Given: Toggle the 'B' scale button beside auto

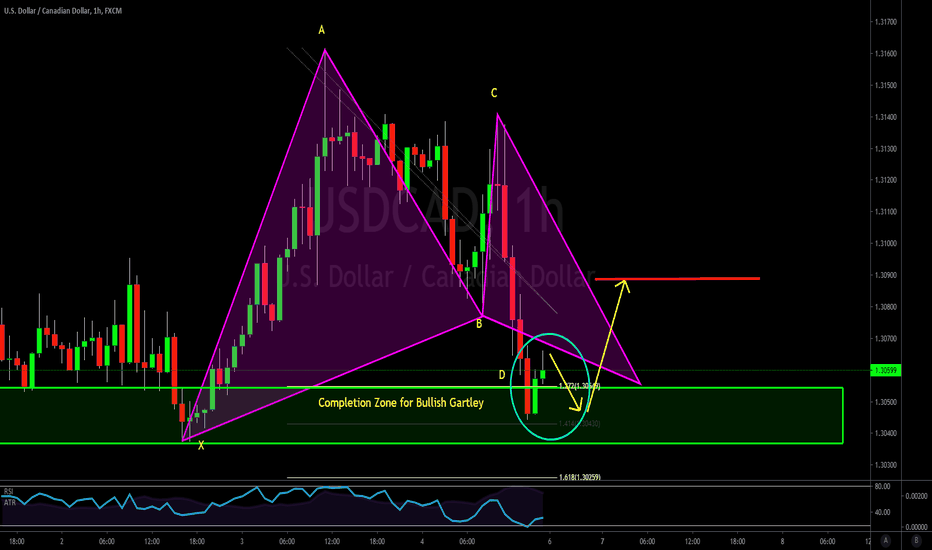Looking at the screenshot, I should [x=916, y=540].
